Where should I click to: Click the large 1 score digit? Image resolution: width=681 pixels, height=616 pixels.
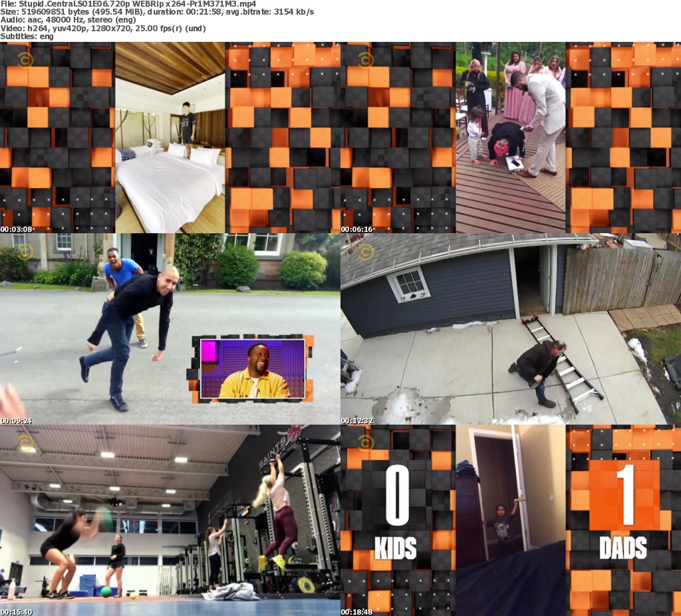(626, 495)
